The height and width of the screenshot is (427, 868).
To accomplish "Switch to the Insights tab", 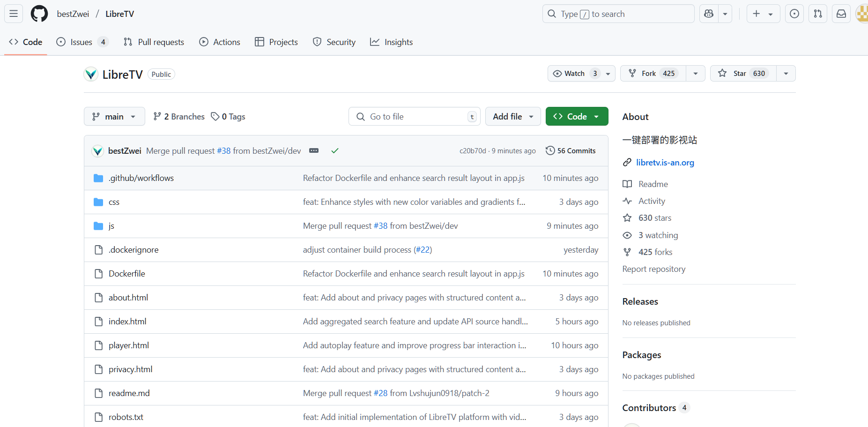I will (x=392, y=42).
